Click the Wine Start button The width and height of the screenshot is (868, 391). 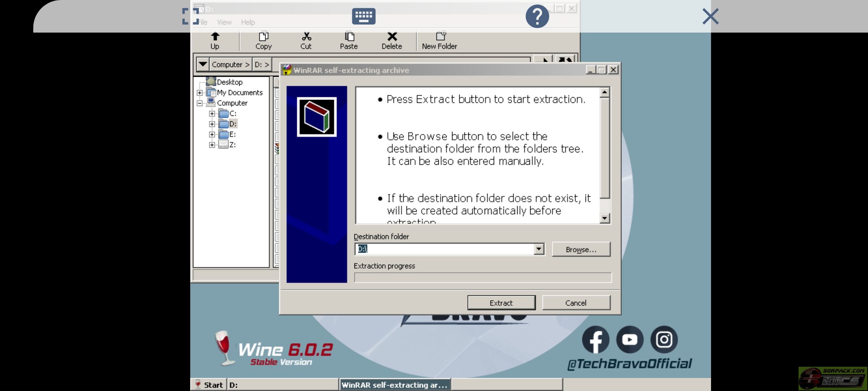(209, 385)
